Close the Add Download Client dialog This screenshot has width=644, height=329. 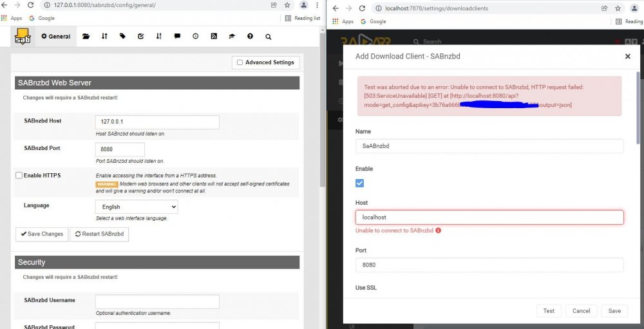(627, 57)
